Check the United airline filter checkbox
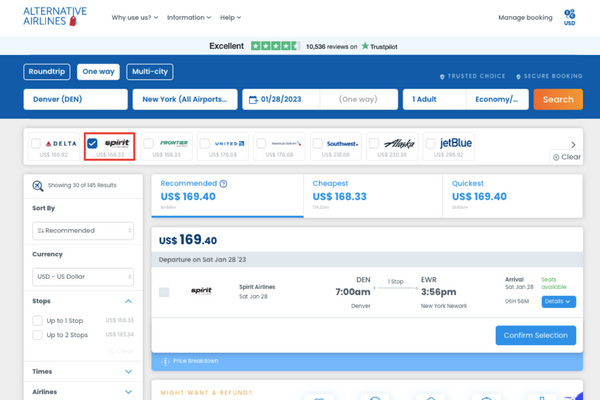600x400 pixels. coord(205,144)
